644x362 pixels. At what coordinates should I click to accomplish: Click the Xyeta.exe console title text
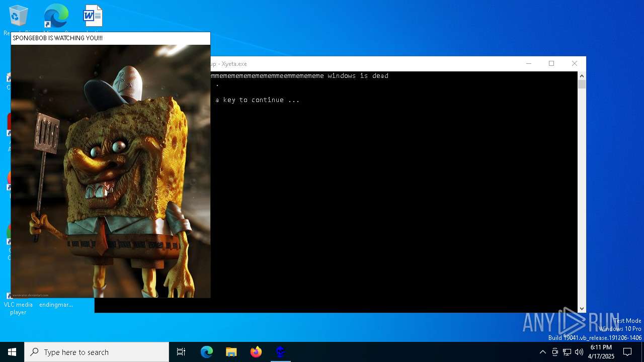228,64
